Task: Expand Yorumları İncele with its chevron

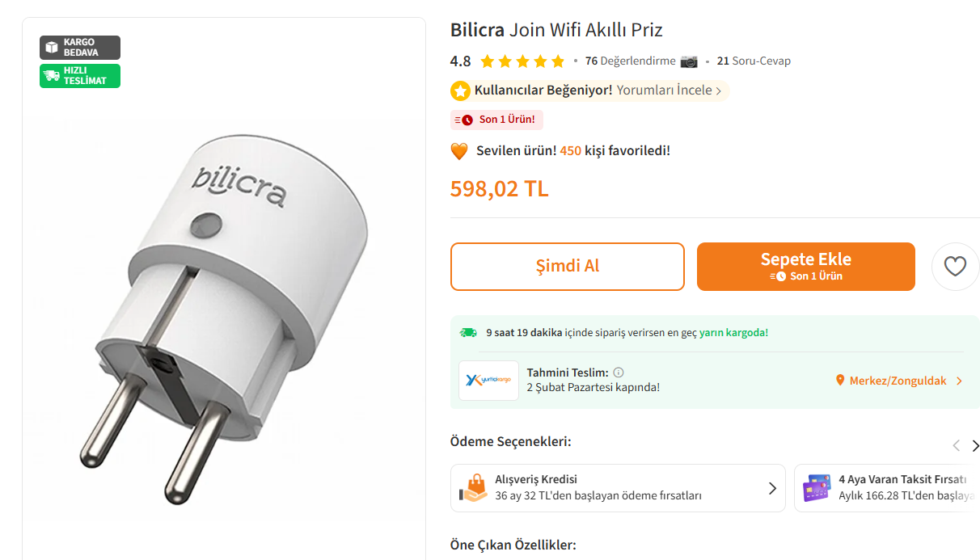Action: click(719, 91)
